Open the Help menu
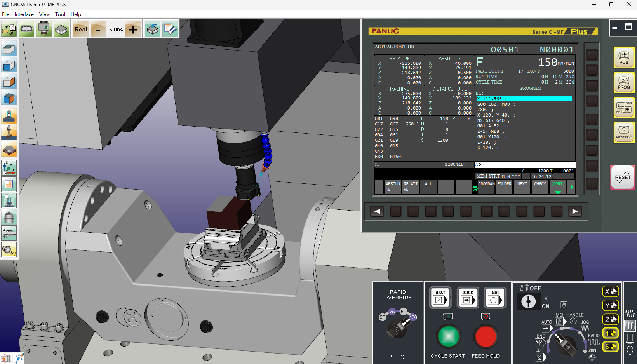 (76, 14)
